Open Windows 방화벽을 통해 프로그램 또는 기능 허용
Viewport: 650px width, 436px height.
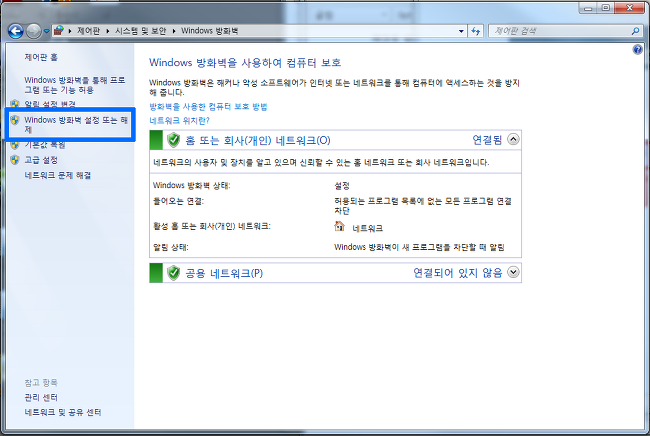pyautogui.click(x=75, y=85)
